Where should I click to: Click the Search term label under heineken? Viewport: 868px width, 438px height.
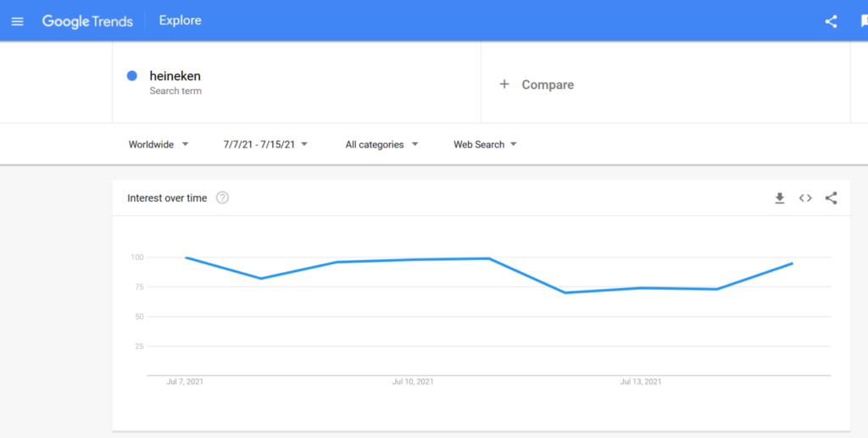[175, 91]
